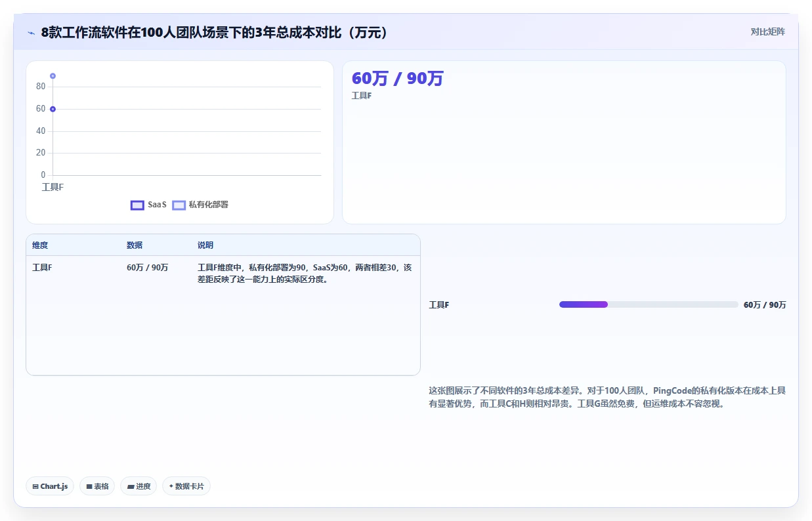The image size is (812, 521).
Task: Click the 表格 tag
Action: coord(97,486)
